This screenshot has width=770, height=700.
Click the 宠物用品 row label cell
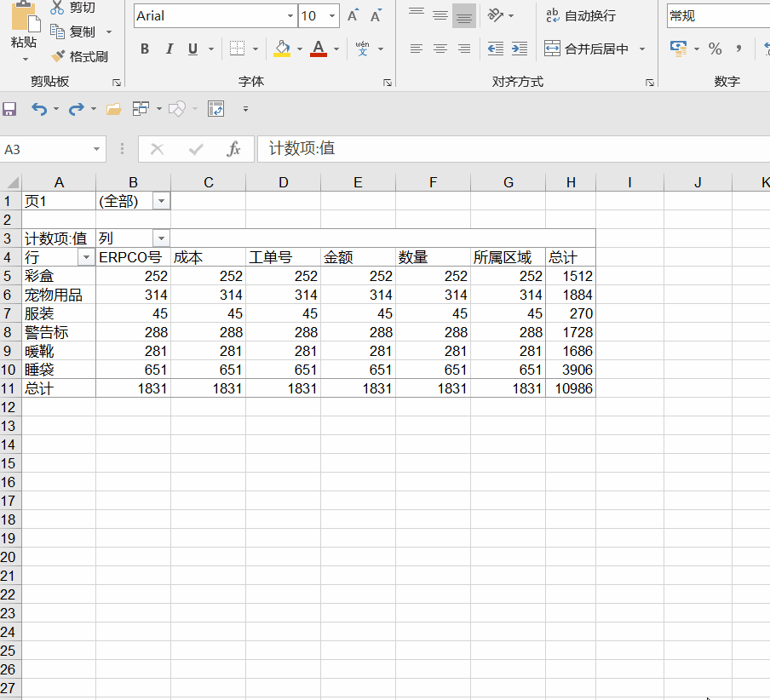coord(59,295)
